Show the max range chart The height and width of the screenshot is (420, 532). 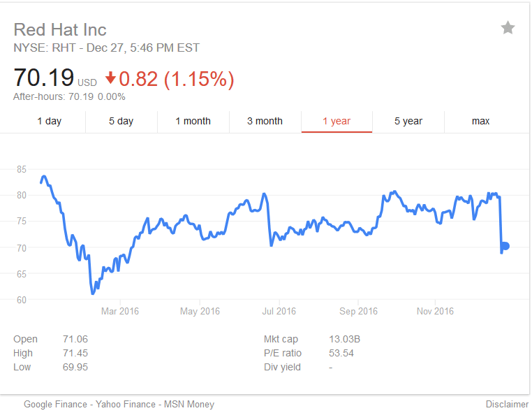(480, 121)
